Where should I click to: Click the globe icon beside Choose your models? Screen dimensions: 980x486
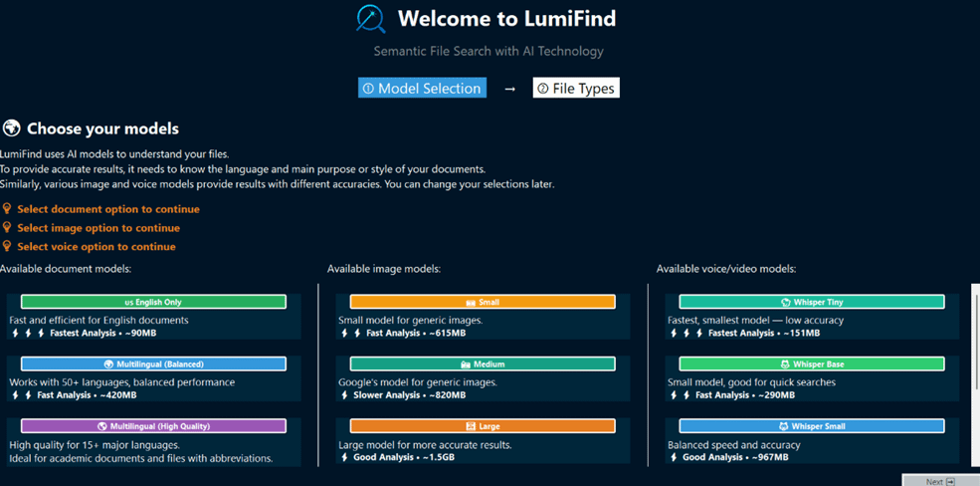point(12,128)
